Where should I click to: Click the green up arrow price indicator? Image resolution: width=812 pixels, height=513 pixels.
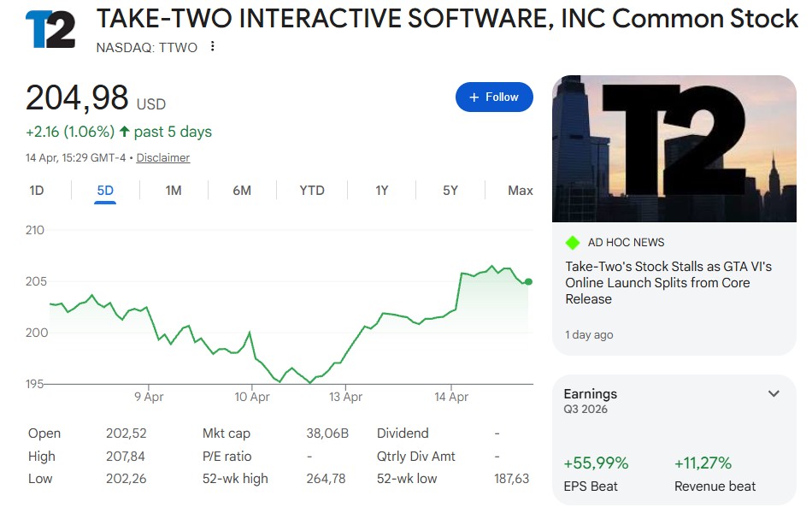point(125,132)
